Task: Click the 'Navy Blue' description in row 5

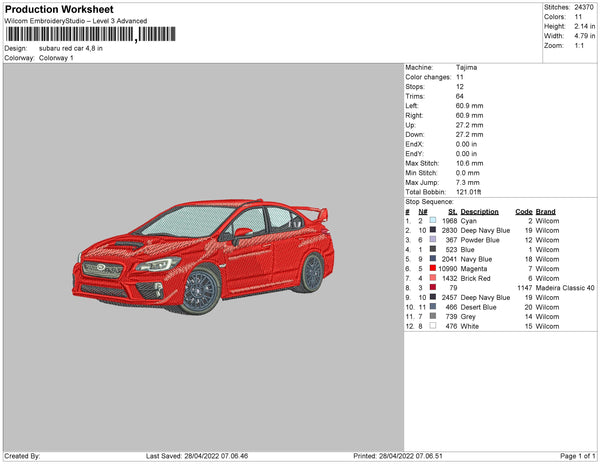Action: 476,259
